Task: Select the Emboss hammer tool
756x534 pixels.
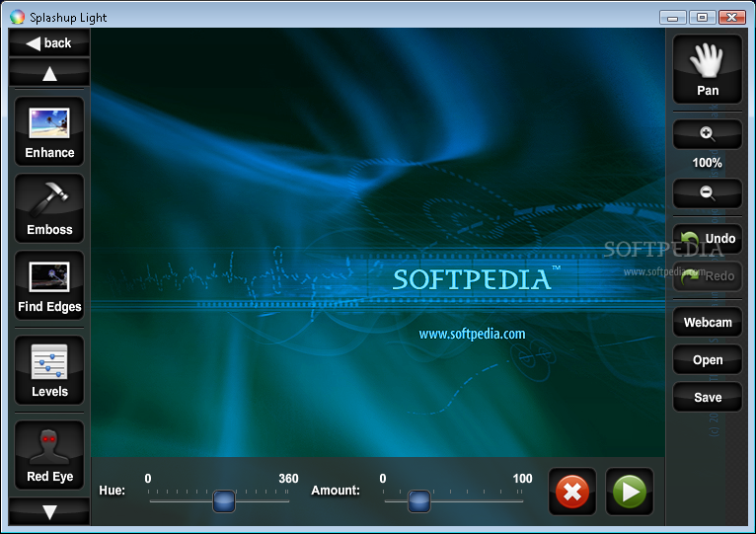Action: pyautogui.click(x=49, y=208)
